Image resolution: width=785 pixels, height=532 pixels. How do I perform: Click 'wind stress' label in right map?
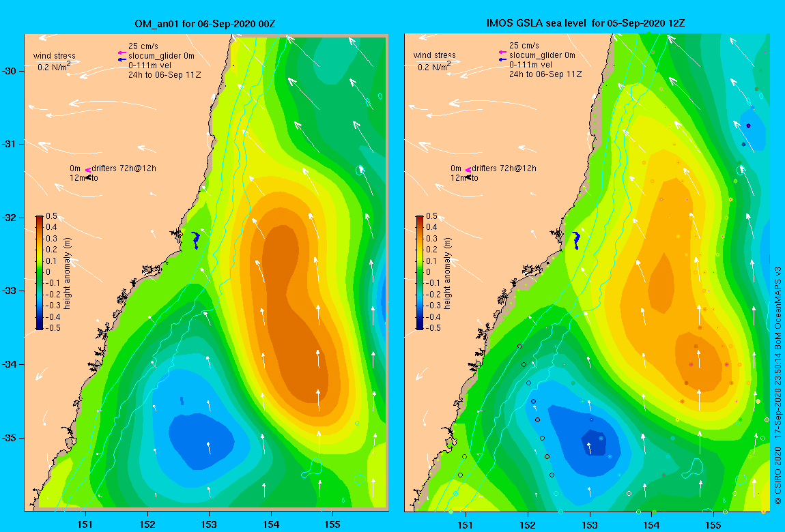point(435,55)
